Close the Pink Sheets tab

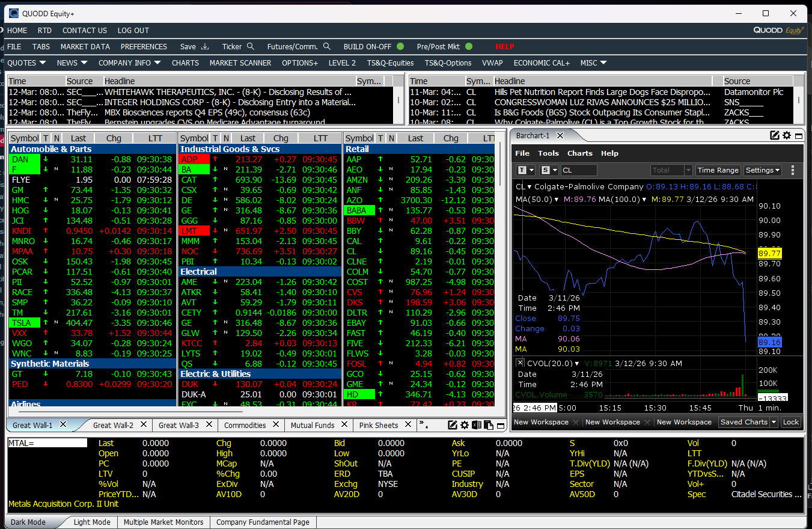(408, 424)
